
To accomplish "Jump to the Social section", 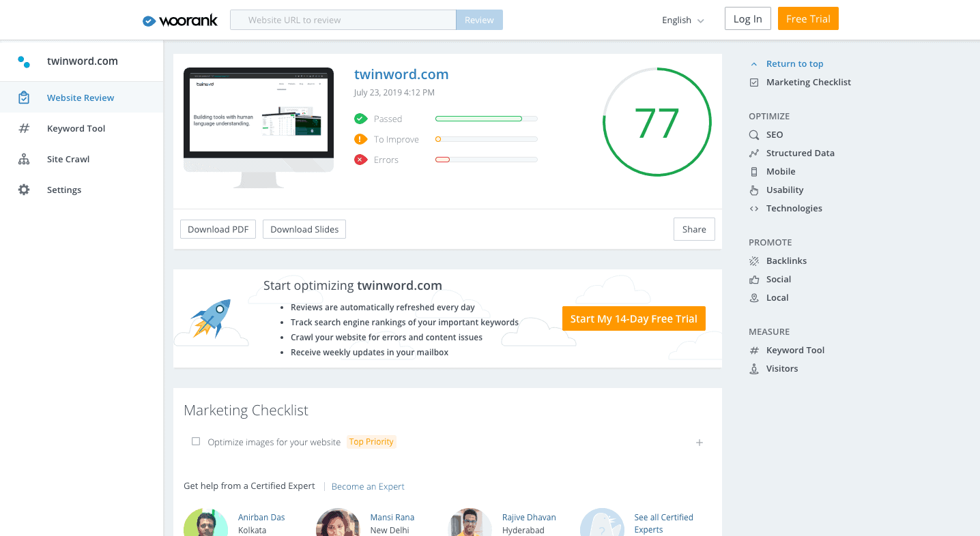I will (x=779, y=280).
